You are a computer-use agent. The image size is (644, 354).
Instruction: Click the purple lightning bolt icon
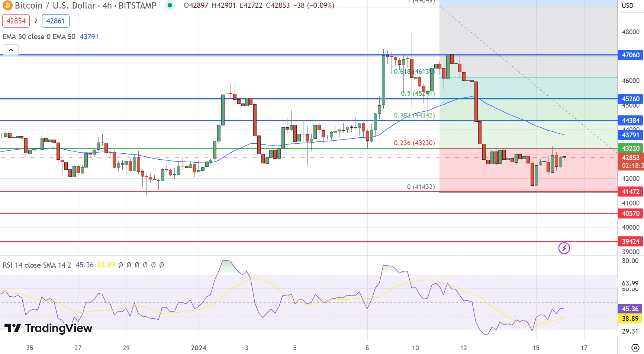coord(564,248)
